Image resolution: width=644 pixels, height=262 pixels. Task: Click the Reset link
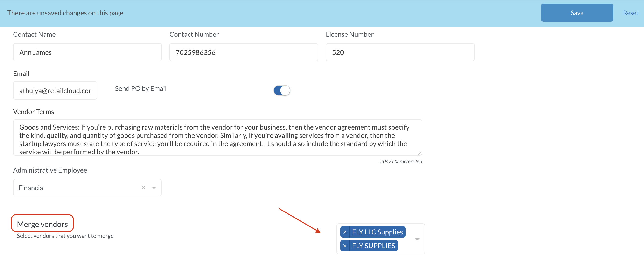point(630,13)
